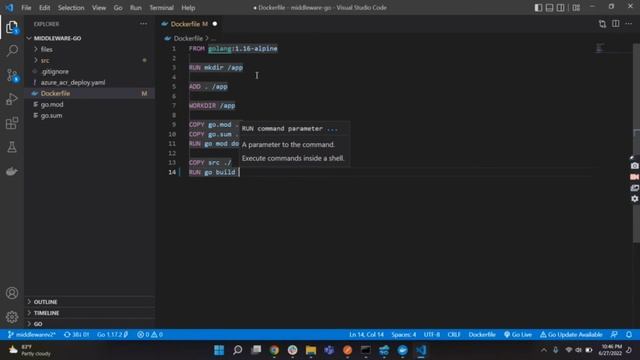Image resolution: width=640 pixels, height=360 pixels.
Task: Open the customize layout icon
Action: 576,7
